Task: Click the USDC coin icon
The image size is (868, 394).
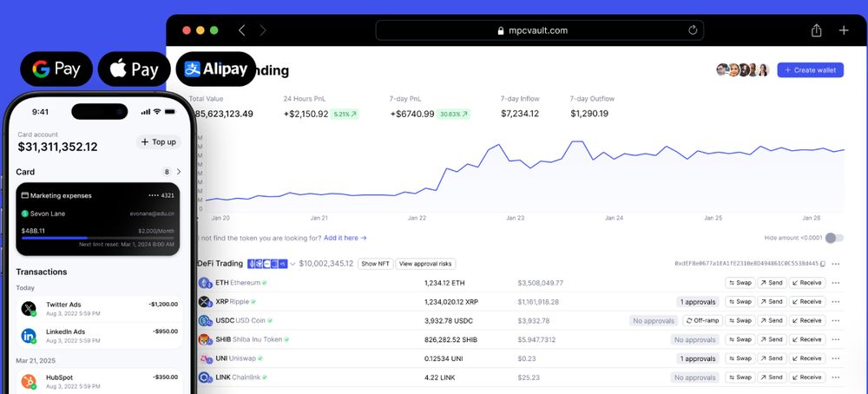Action: click(206, 321)
